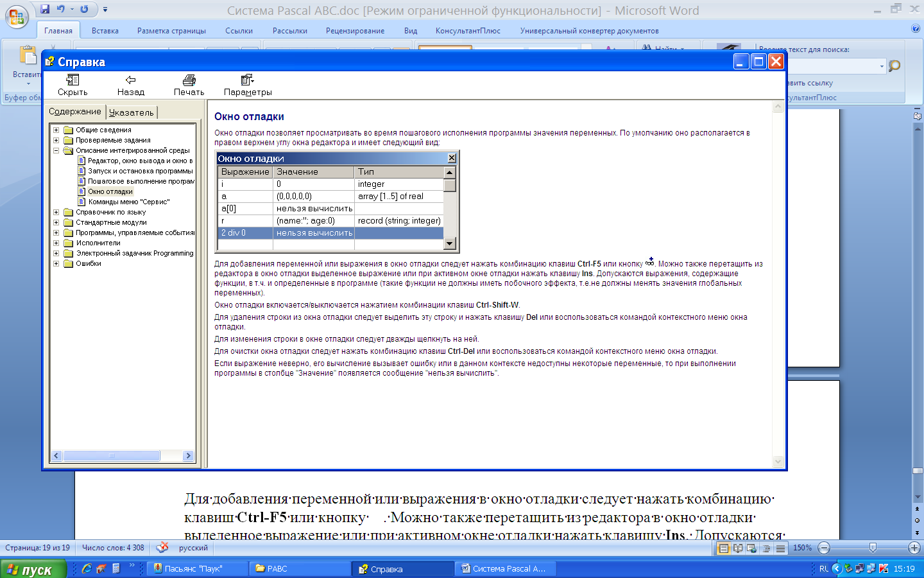Image resolution: width=924 pixels, height=578 pixels.
Task: Click tree horizontal scrollbar left arrow
Action: tap(56, 455)
